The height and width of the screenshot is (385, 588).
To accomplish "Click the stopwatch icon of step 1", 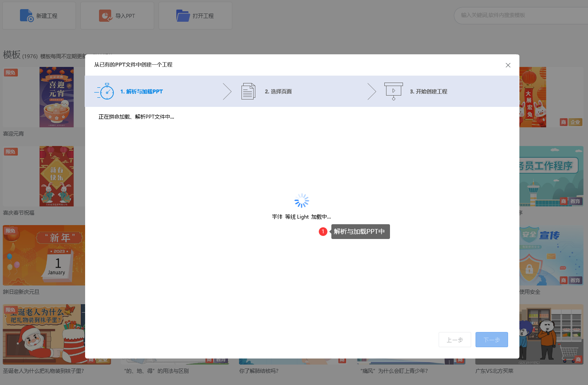I will coord(104,91).
